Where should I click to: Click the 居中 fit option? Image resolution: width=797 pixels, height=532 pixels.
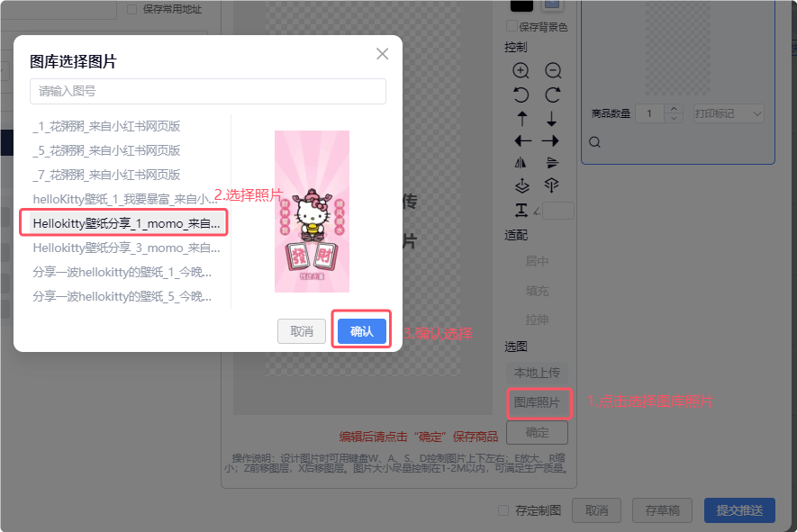click(x=537, y=261)
